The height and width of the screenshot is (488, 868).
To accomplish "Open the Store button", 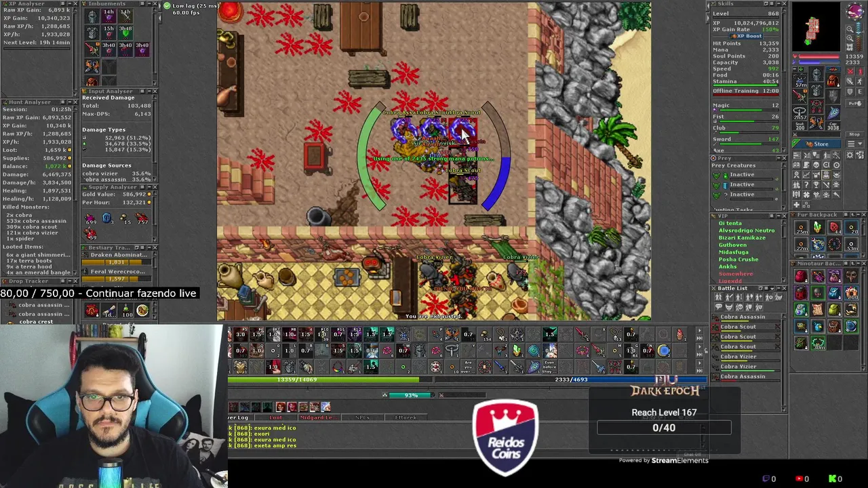I will [x=816, y=144].
